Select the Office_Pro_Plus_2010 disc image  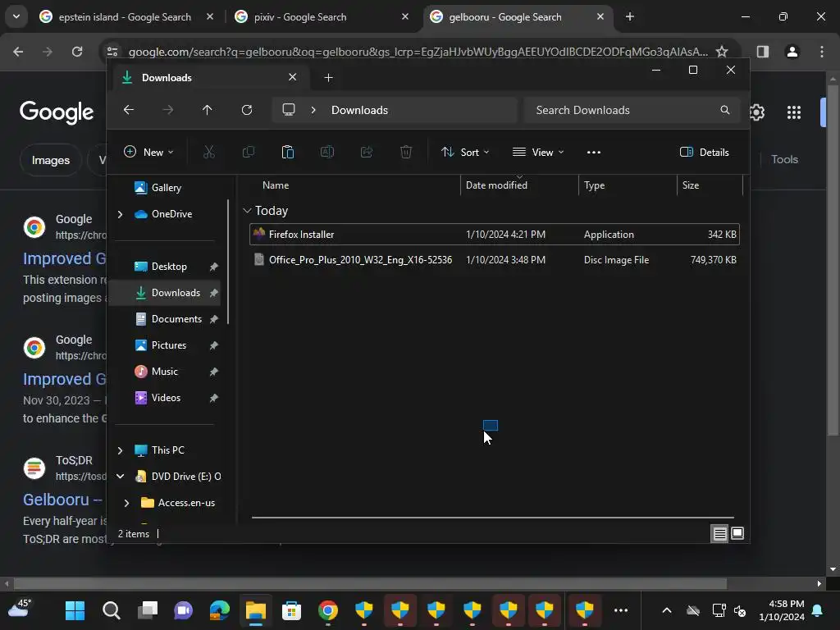[495, 260]
